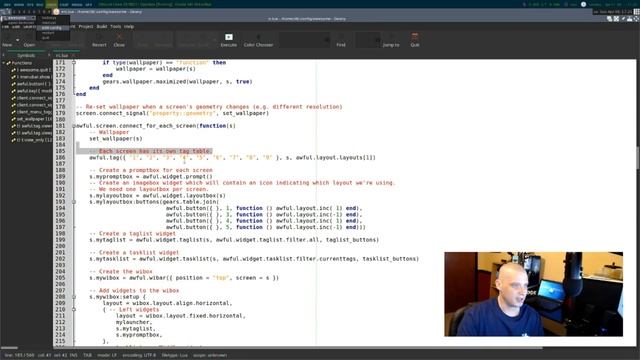The image size is (640, 360).
Task: Click the line number input before Jump to
Action: (368, 40)
